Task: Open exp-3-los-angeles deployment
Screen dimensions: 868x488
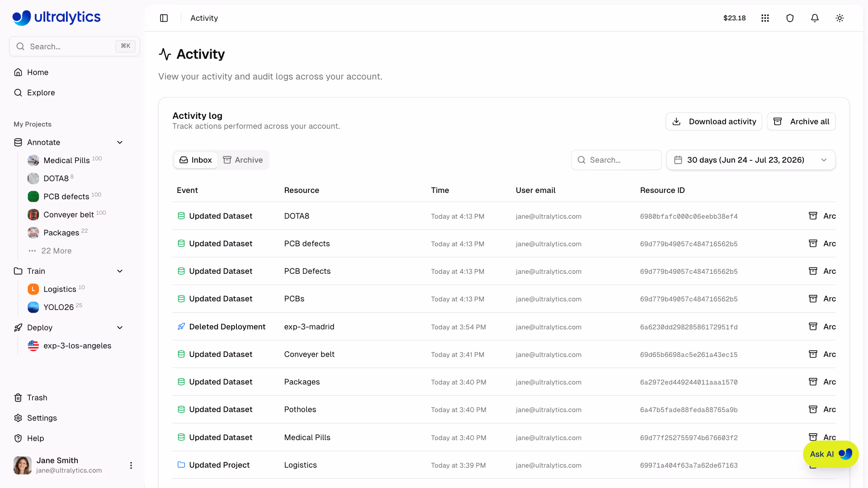Action: pyautogui.click(x=77, y=346)
